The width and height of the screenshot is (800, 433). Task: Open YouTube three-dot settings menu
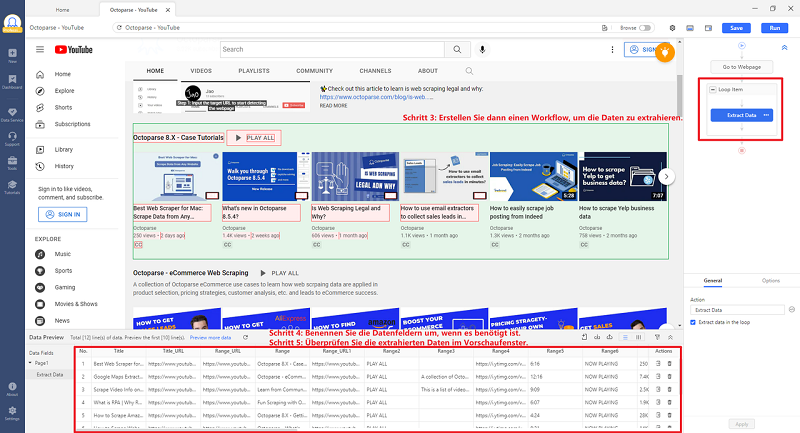pos(612,49)
